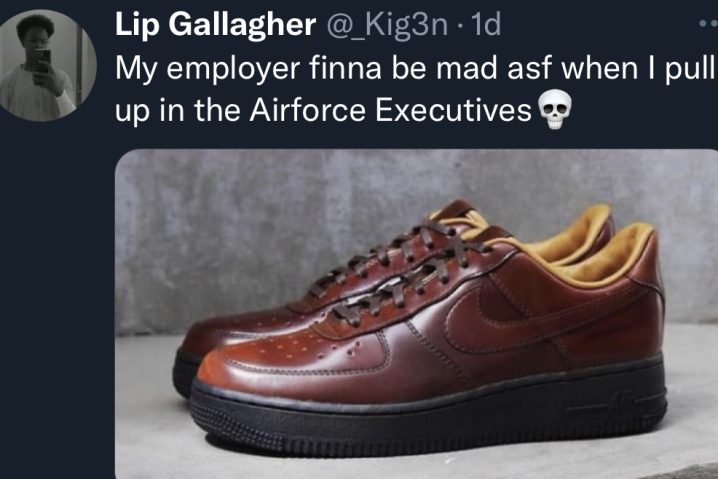Click the "1d" tweet timestamp
Image resolution: width=718 pixels, height=479 pixels.
point(486,25)
